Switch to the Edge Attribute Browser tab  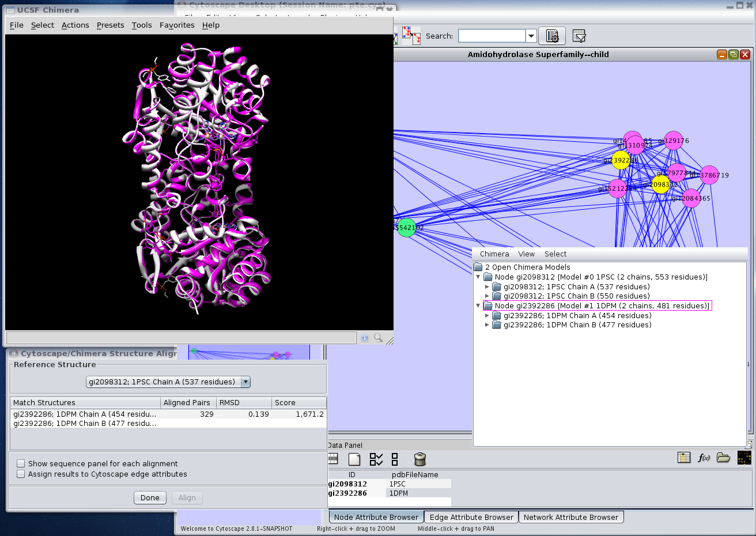pos(471,518)
